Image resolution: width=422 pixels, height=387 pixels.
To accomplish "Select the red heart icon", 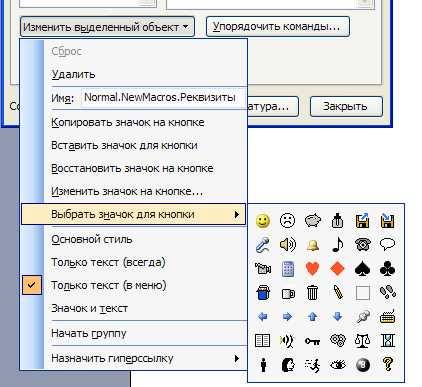I will tap(313, 269).
